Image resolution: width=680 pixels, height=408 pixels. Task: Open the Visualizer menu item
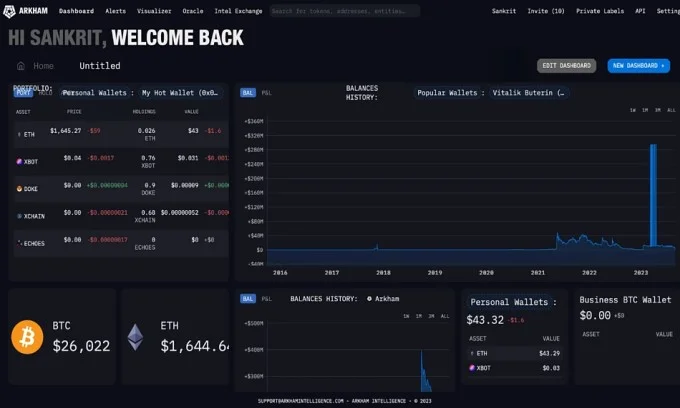[153, 11]
